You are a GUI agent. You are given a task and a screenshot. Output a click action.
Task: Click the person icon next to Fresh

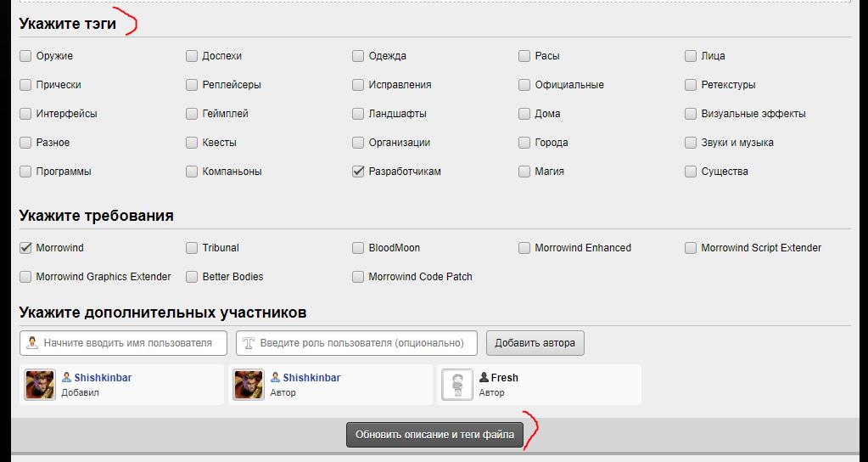pyautogui.click(x=484, y=377)
